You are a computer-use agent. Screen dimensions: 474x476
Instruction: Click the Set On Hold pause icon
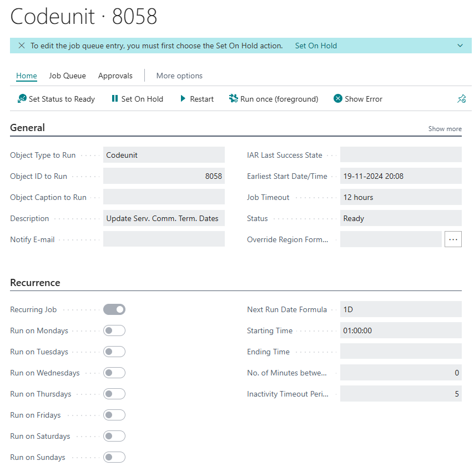pos(115,99)
